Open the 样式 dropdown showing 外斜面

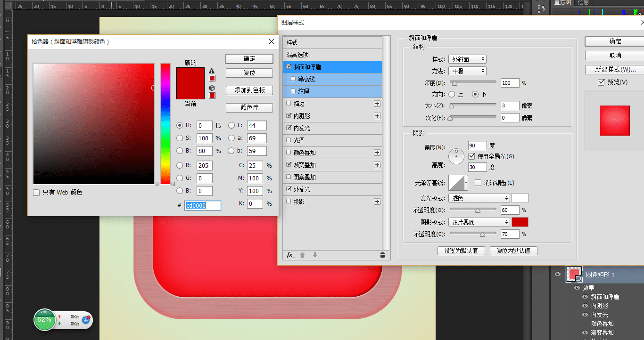[x=467, y=59]
